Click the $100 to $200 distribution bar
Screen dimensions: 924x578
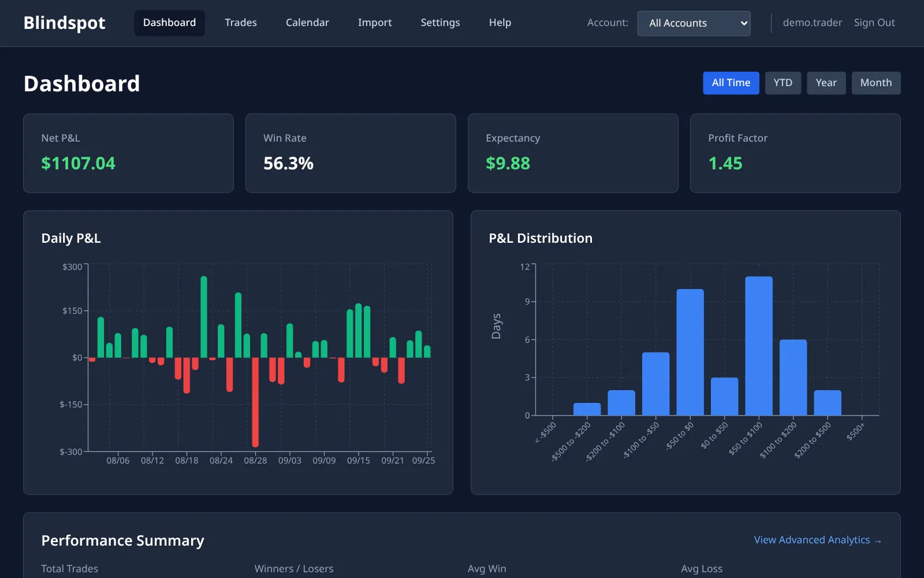(793, 377)
